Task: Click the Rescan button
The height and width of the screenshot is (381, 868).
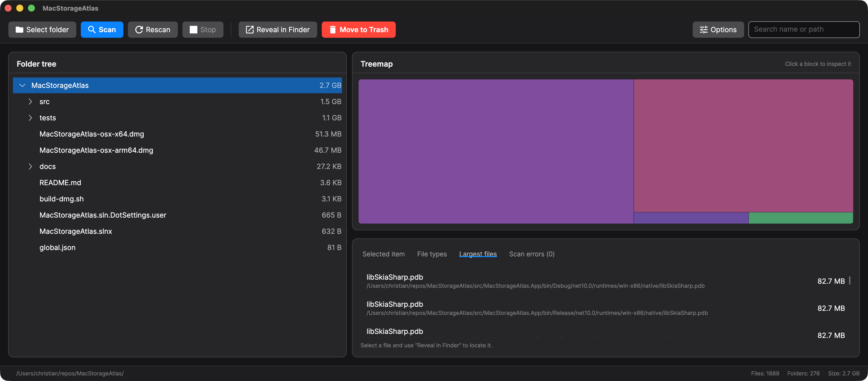Action: [153, 30]
